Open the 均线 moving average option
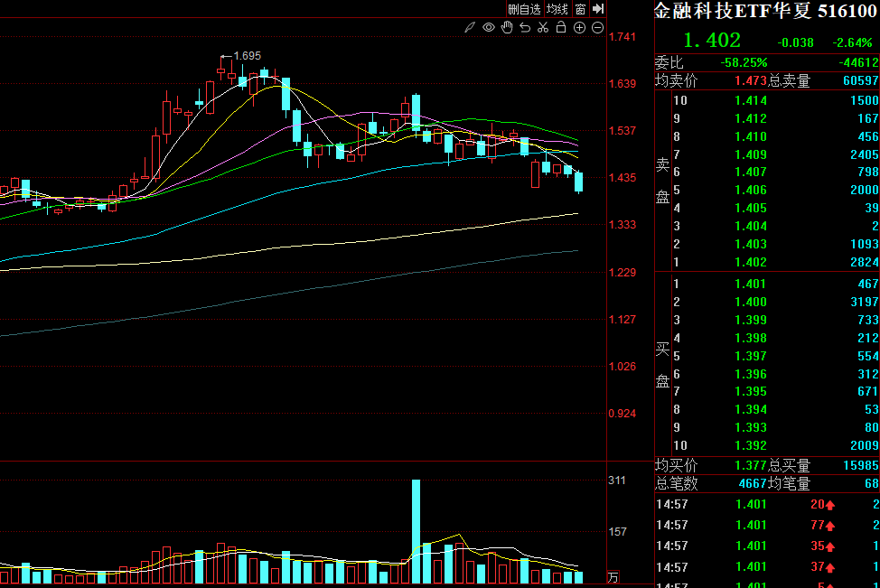The height and width of the screenshot is (588, 880). click(557, 9)
